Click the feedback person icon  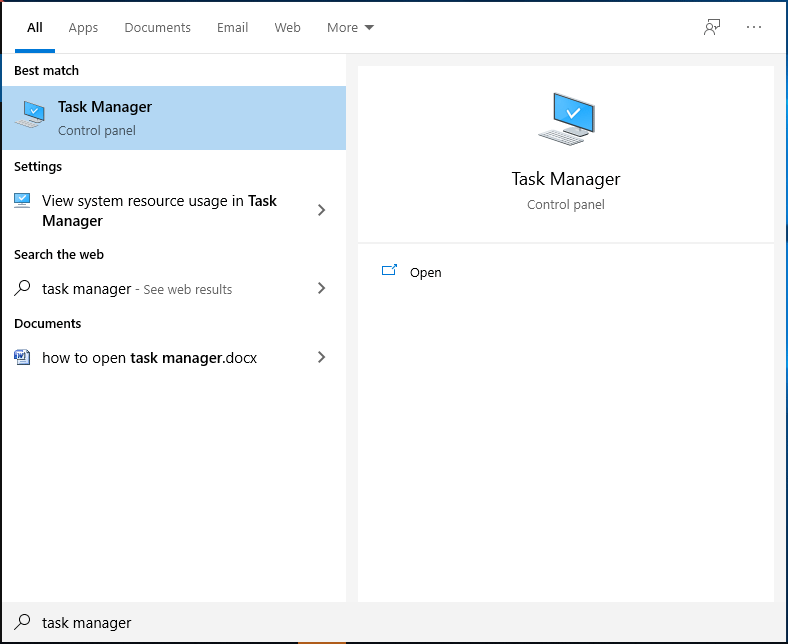(712, 27)
